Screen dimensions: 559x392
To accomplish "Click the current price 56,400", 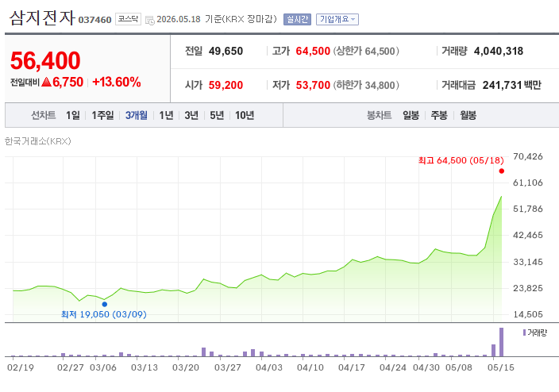I will pos(45,60).
